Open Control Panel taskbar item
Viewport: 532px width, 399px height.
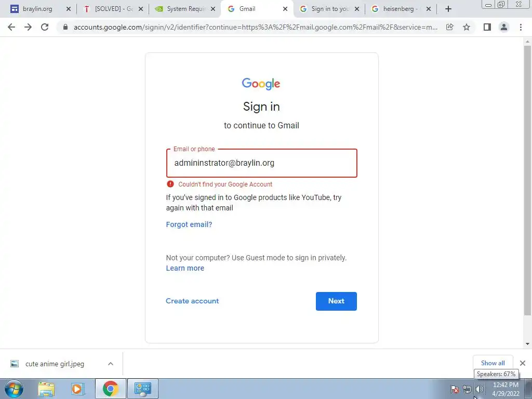point(142,389)
